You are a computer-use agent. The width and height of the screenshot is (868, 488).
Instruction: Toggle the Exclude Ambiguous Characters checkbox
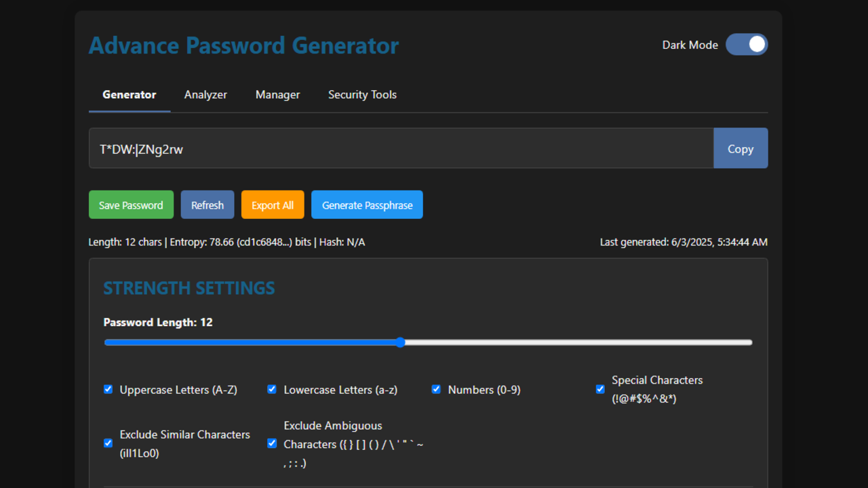[x=272, y=443]
